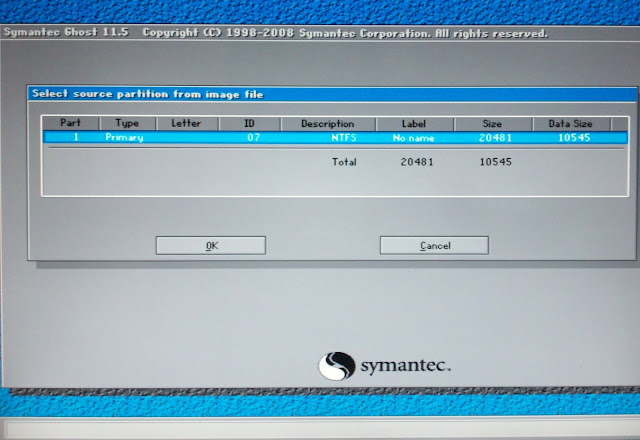Click 20481 in the selected partition row
Image resolution: width=640 pixels, height=440 pixels.
click(495, 138)
